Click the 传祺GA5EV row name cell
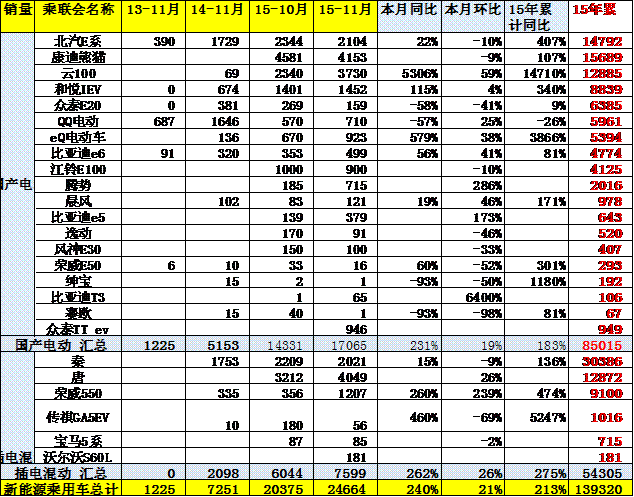This screenshot has width=634, height=497. point(78,417)
